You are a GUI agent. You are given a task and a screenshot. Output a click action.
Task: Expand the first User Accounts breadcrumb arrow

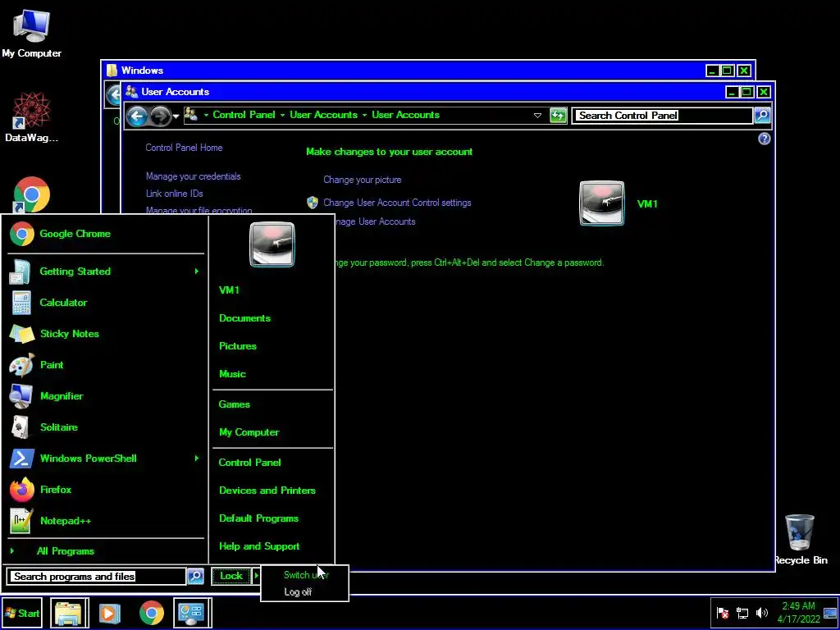pos(364,115)
